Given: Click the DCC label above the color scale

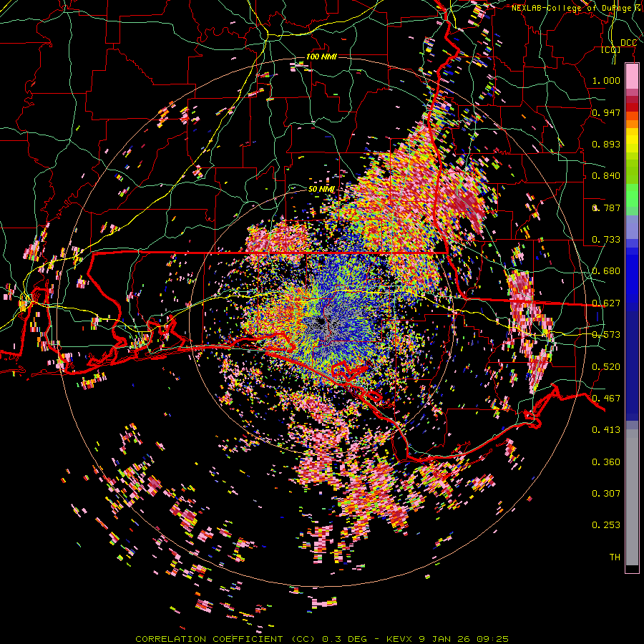Looking at the screenshot, I should tap(628, 43).
